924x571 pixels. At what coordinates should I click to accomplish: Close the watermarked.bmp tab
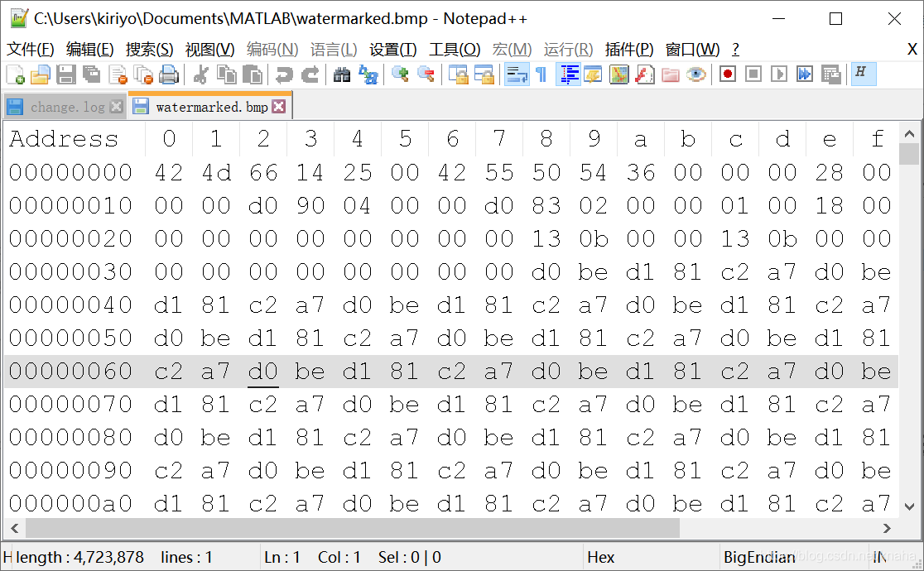[x=279, y=106]
